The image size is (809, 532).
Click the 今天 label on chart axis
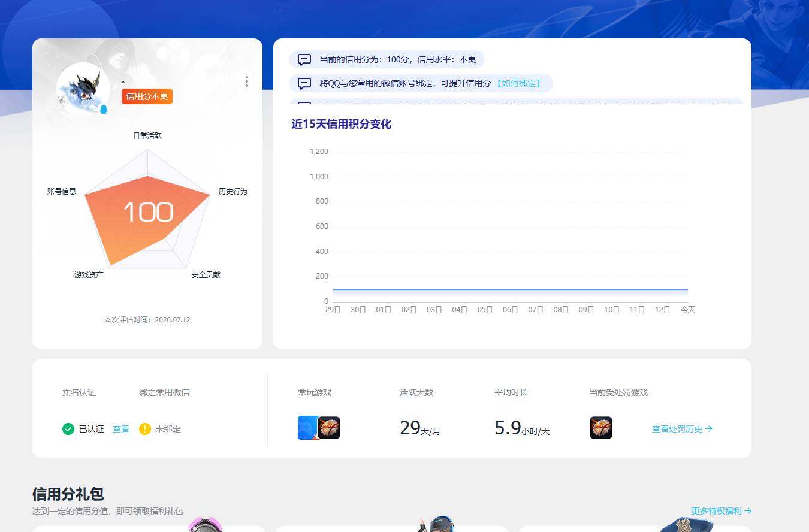pos(688,310)
